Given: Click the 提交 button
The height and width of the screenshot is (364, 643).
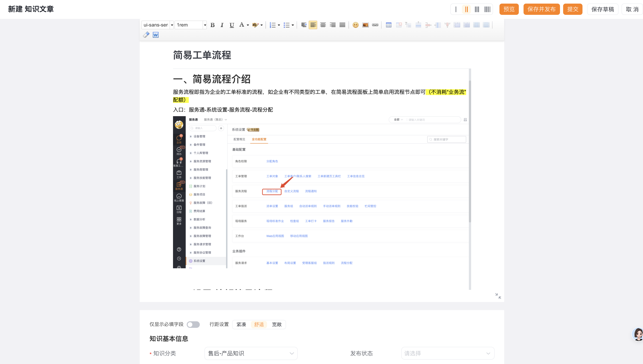Looking at the screenshot, I should 572,9.
